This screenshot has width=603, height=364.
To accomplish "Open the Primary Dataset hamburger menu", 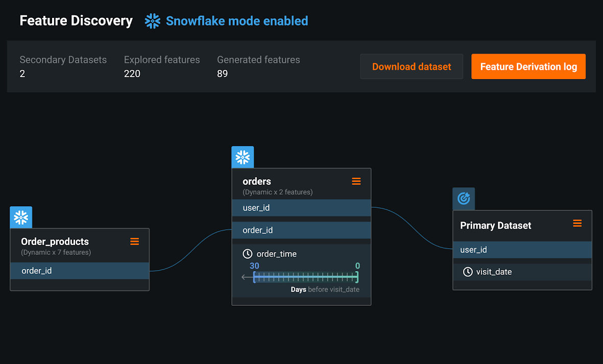I will [577, 223].
